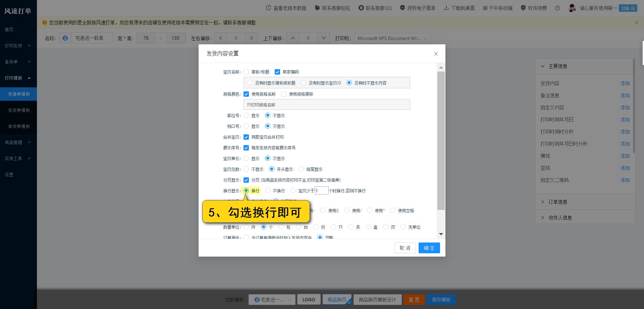Click the width input showing 76

[x=146, y=38]
